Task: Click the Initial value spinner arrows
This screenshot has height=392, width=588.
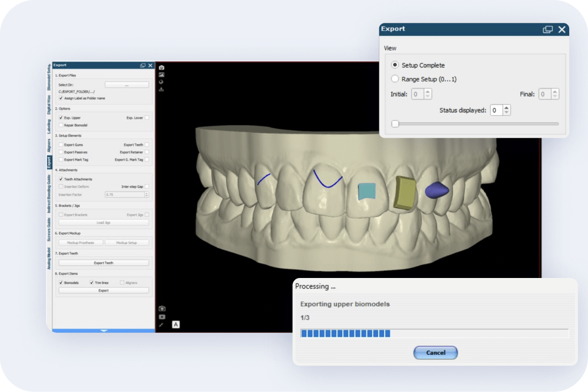Action: click(x=427, y=94)
